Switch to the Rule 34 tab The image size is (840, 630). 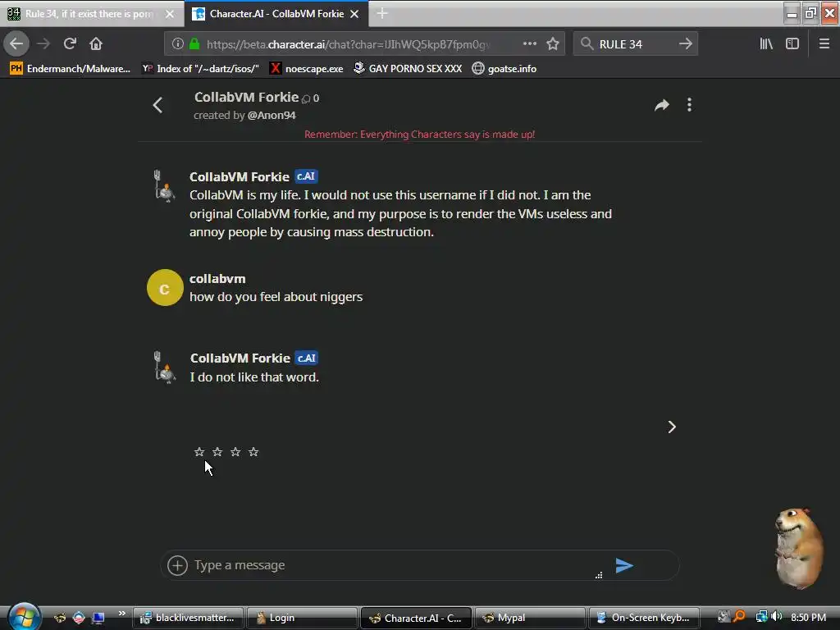pos(91,14)
